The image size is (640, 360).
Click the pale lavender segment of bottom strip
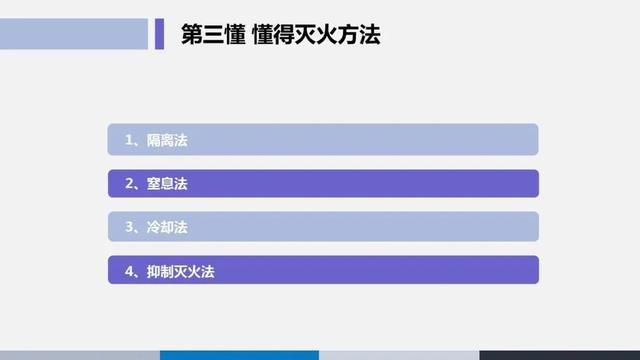coord(399,355)
